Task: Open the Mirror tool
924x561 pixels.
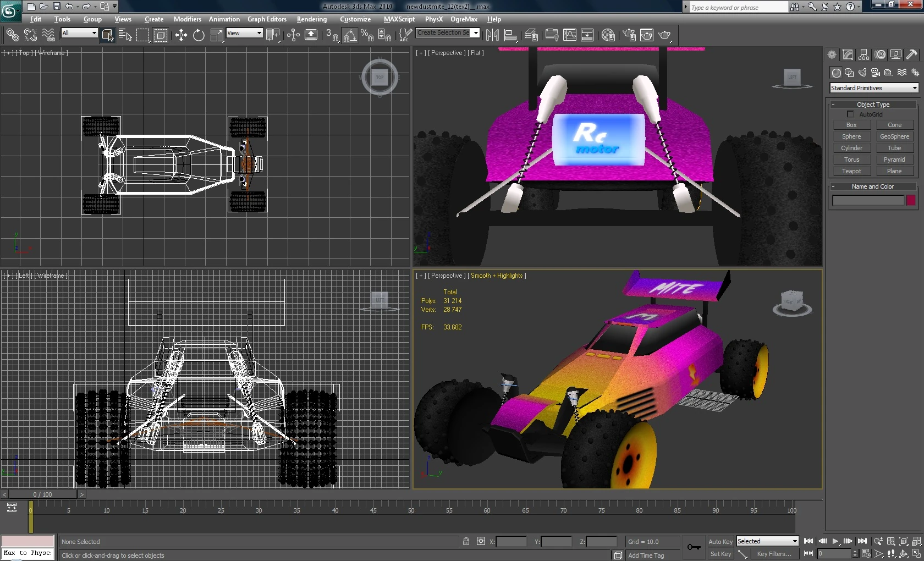Action: pos(492,35)
